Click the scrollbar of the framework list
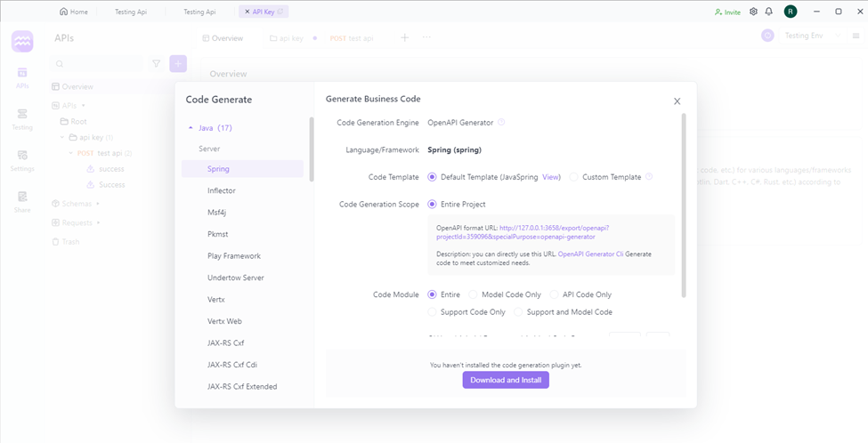 [x=312, y=149]
